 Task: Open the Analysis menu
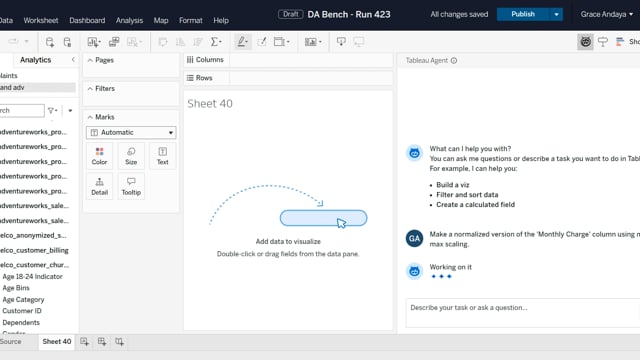pyautogui.click(x=129, y=20)
